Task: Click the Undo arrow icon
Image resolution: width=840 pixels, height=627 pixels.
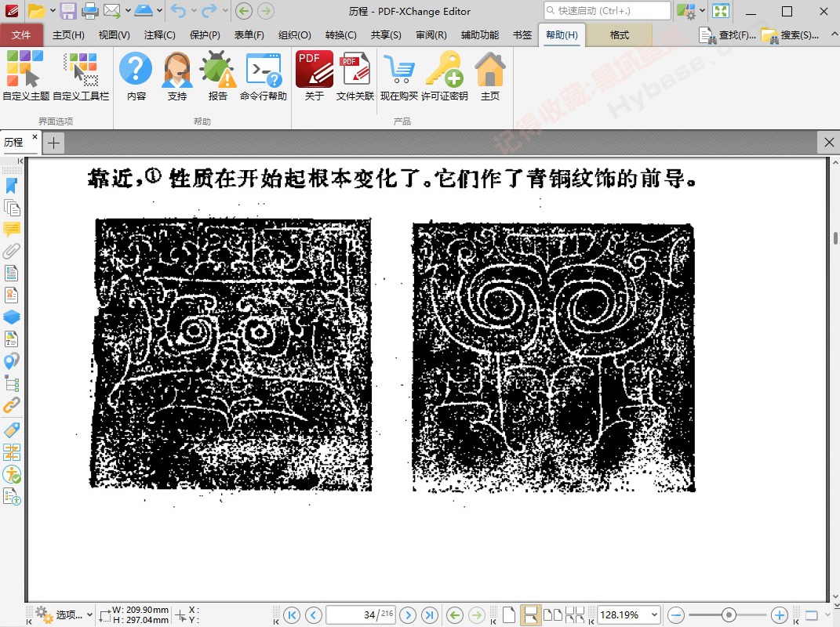Action: click(178, 11)
